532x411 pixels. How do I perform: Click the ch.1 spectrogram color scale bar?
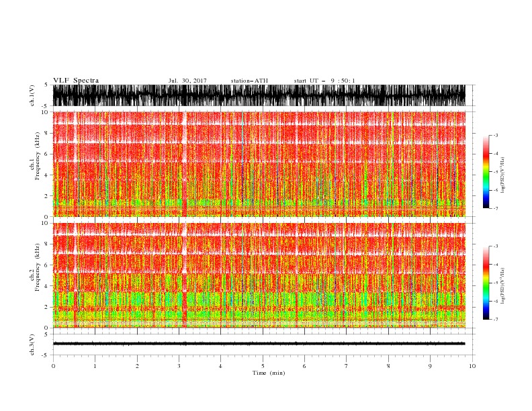click(486, 172)
